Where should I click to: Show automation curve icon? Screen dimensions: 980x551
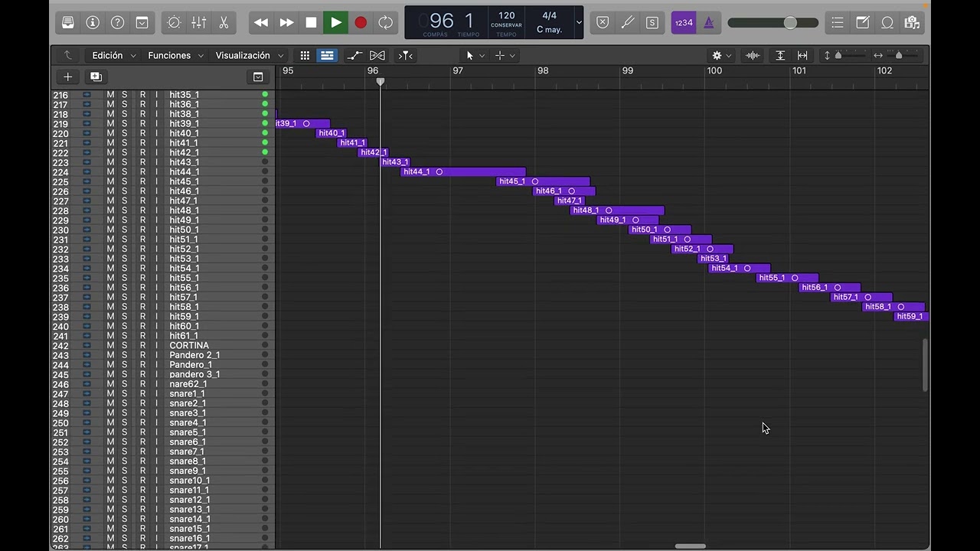coord(354,55)
